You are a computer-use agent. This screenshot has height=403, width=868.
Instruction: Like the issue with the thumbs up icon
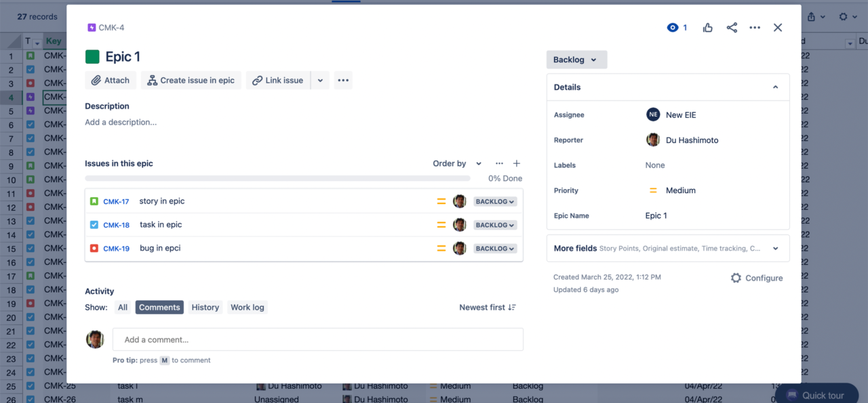[x=707, y=28]
